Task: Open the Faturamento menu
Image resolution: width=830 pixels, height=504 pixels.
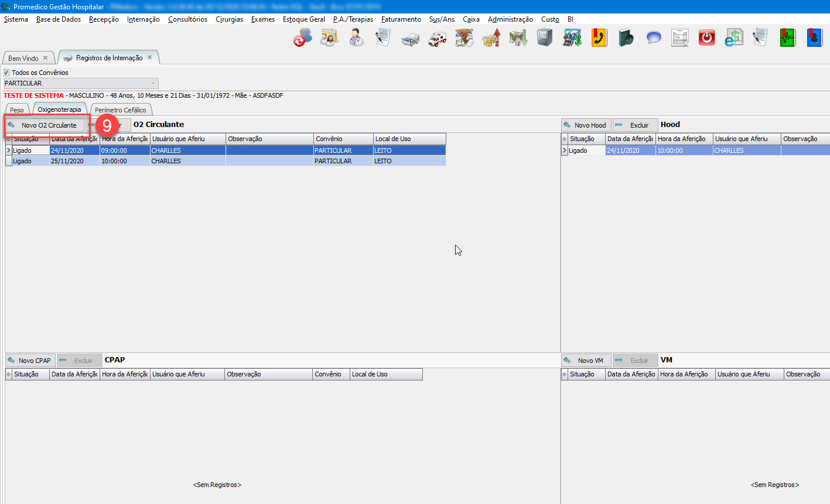Action: 401,19
